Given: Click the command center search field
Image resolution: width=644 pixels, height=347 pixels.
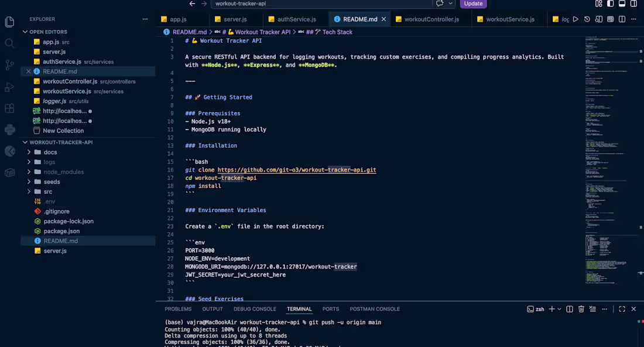Looking at the screenshot, I should [x=321, y=4].
